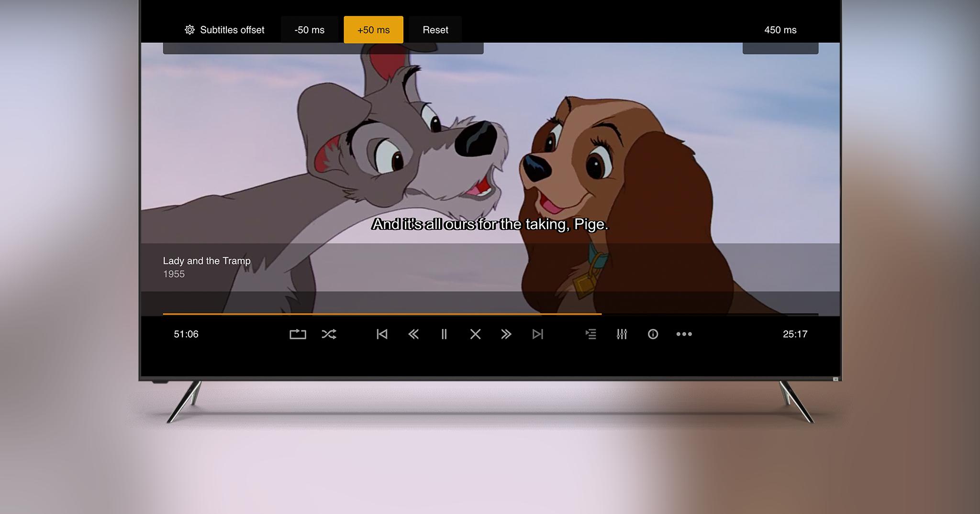The height and width of the screenshot is (514, 980).
Task: Click the Subtitles offset label
Action: point(232,30)
